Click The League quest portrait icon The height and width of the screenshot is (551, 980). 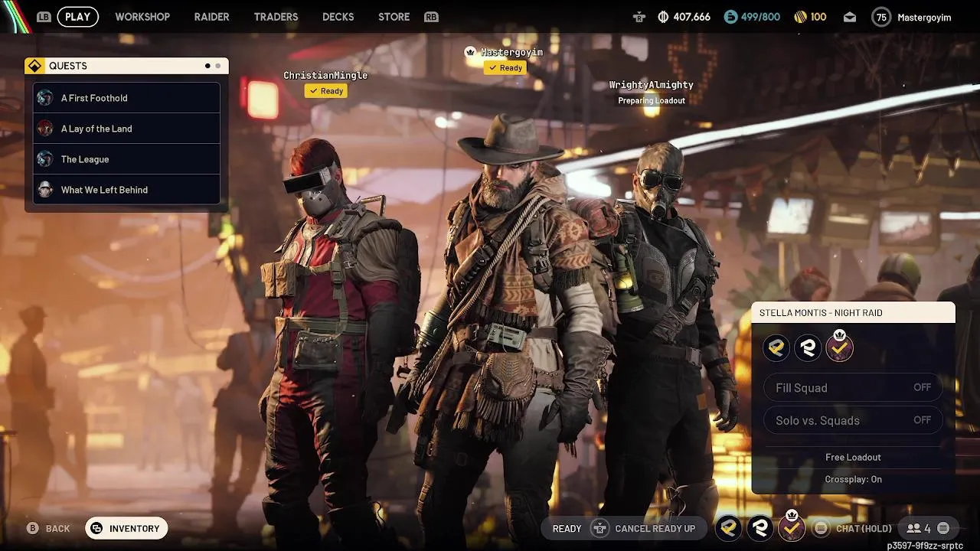click(45, 159)
